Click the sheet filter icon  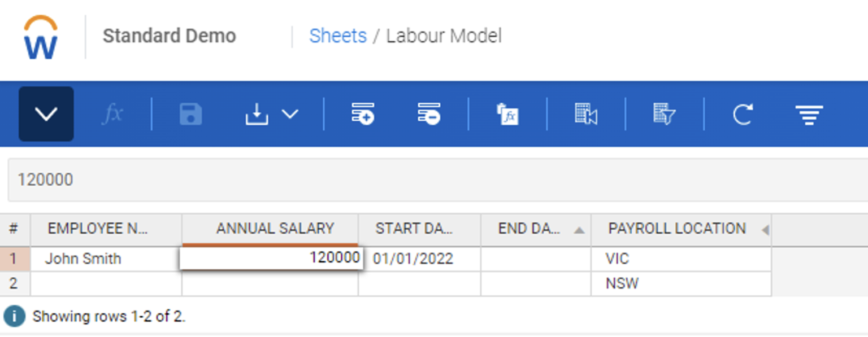pos(663,113)
